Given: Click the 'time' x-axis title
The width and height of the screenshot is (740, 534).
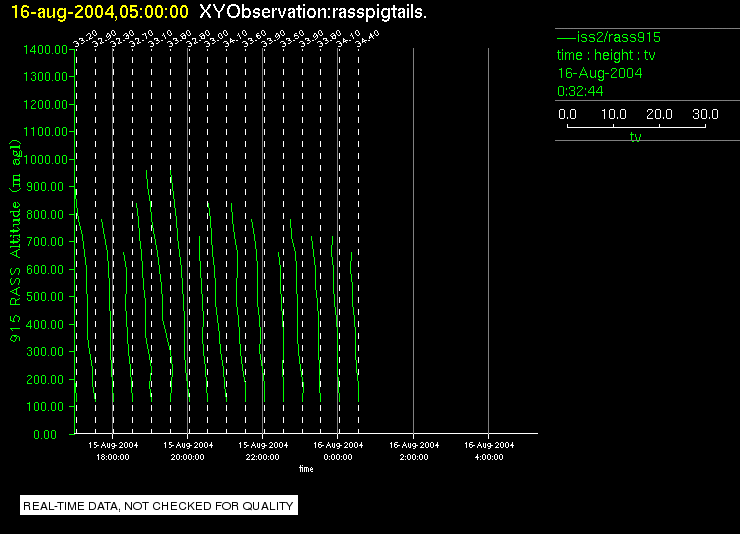Looking at the screenshot, I should (x=306, y=469).
